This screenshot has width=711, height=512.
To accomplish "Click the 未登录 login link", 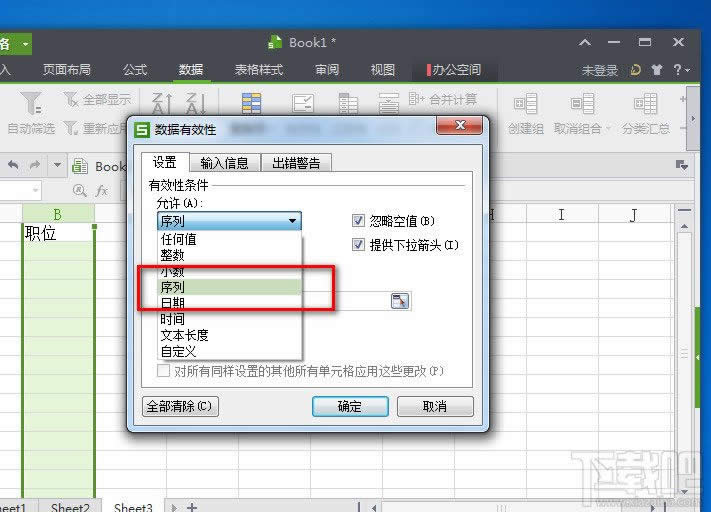I will pyautogui.click(x=599, y=70).
